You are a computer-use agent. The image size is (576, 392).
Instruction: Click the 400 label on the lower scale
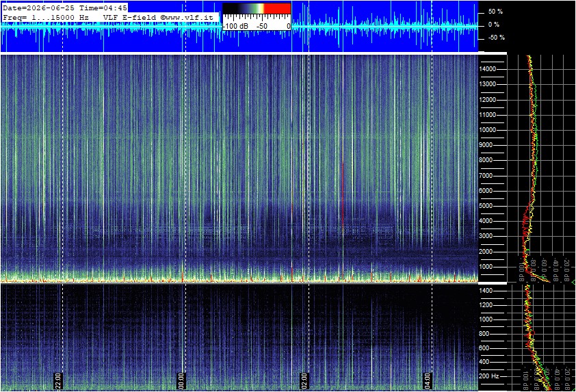484,362
